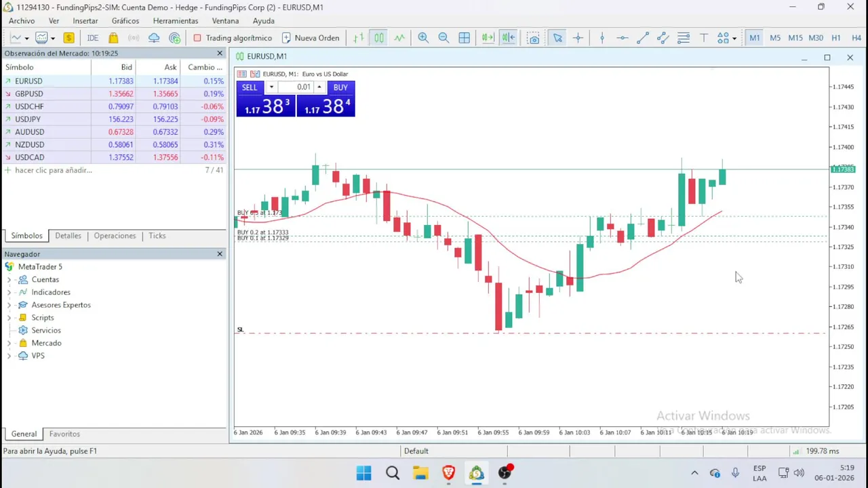868x488 pixels.
Task: Click BUY button on one-click panel
Action: coord(340,87)
